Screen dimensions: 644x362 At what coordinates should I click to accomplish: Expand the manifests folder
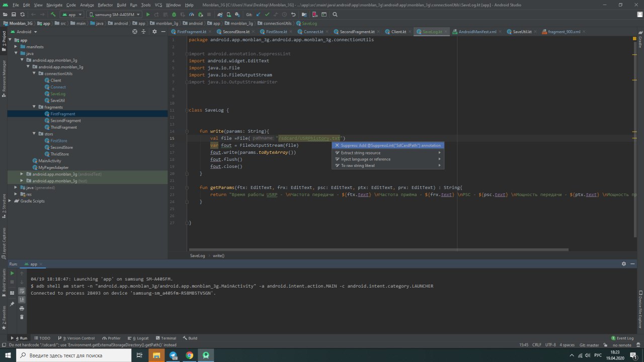click(x=17, y=47)
